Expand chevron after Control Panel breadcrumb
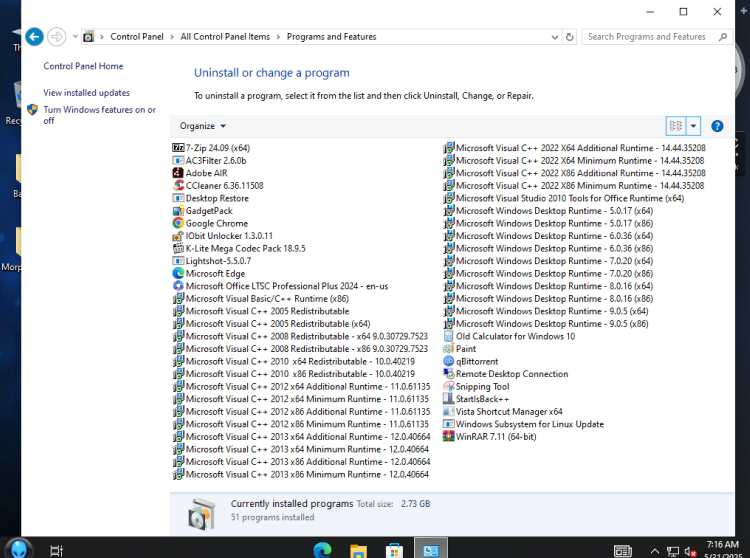750x558 pixels. [x=172, y=37]
